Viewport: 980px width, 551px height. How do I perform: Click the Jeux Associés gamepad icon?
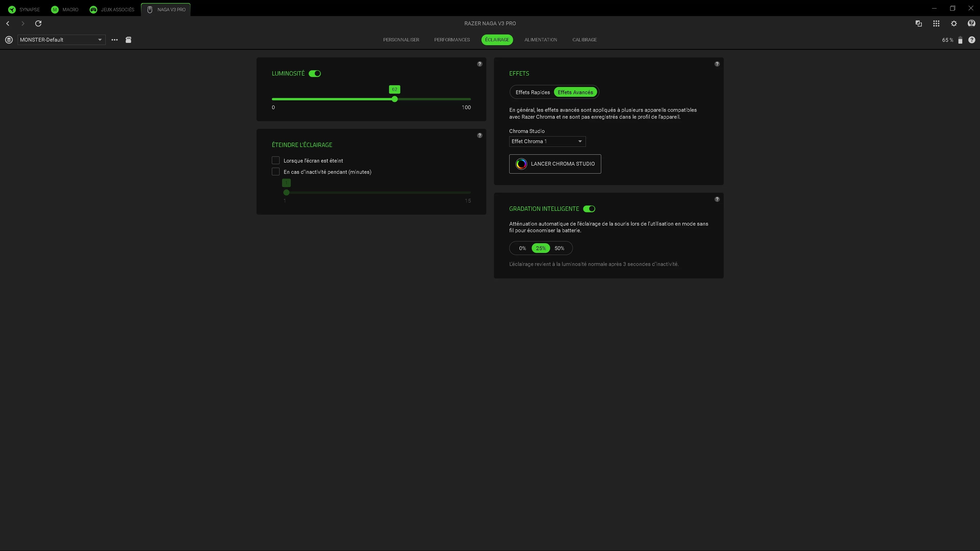93,9
